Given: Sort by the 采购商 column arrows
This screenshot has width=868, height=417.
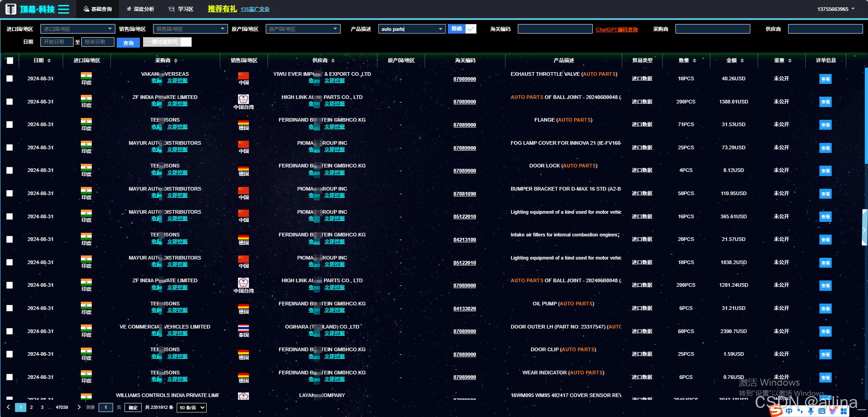Looking at the screenshot, I should pos(176,60).
